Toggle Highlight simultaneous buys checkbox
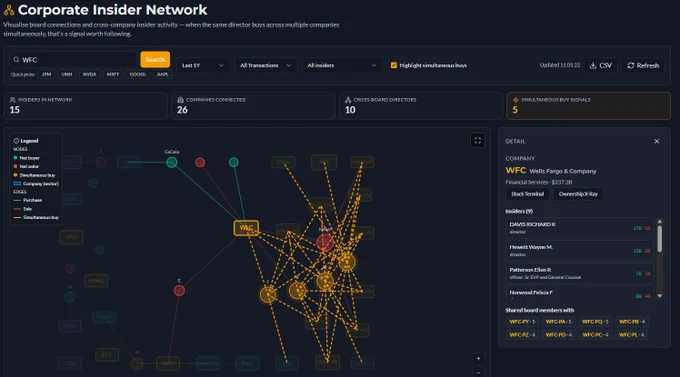 [394, 66]
